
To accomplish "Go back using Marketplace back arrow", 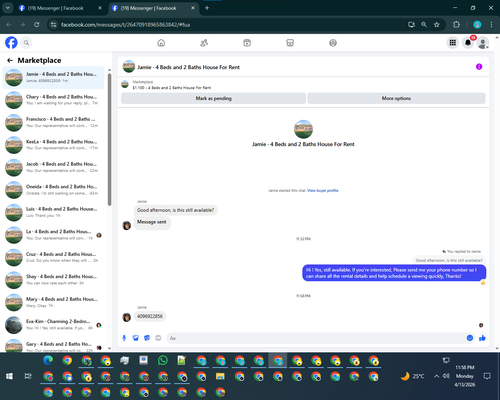I will (10, 60).
